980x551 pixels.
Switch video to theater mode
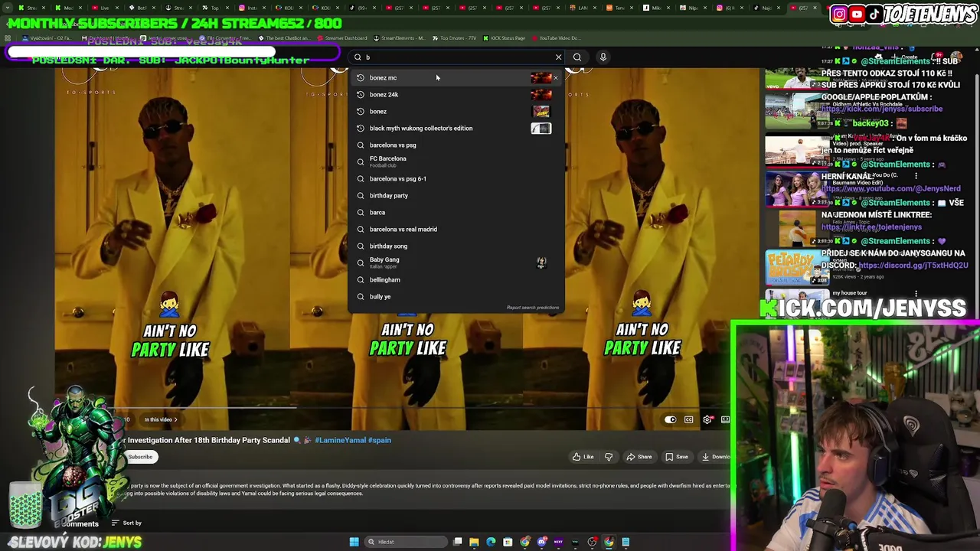point(725,419)
